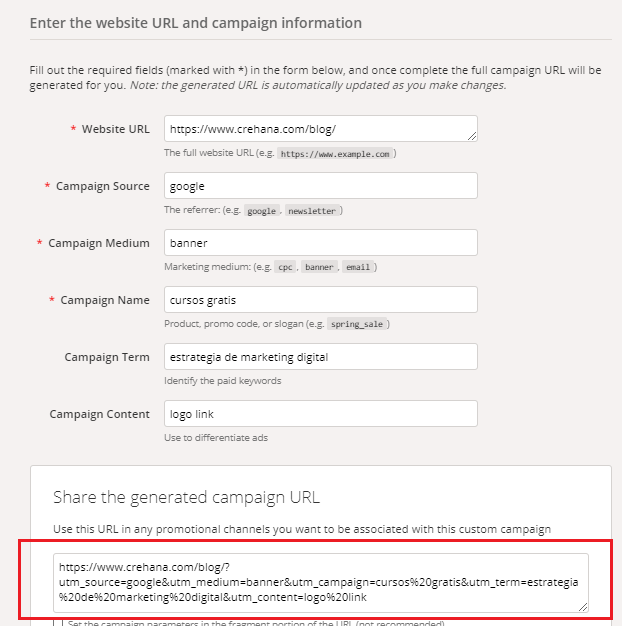Click the email example under Campaign Medium

pyautogui.click(x=357, y=268)
